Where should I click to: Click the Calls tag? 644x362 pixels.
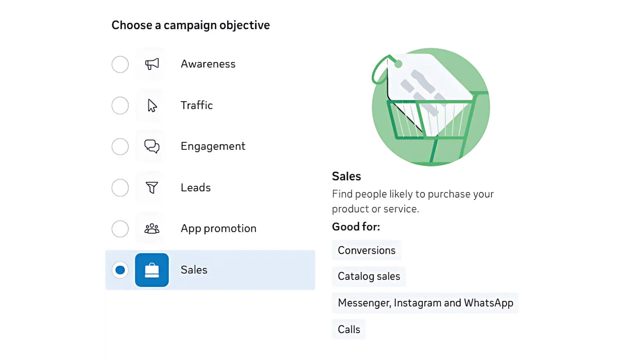click(x=349, y=329)
